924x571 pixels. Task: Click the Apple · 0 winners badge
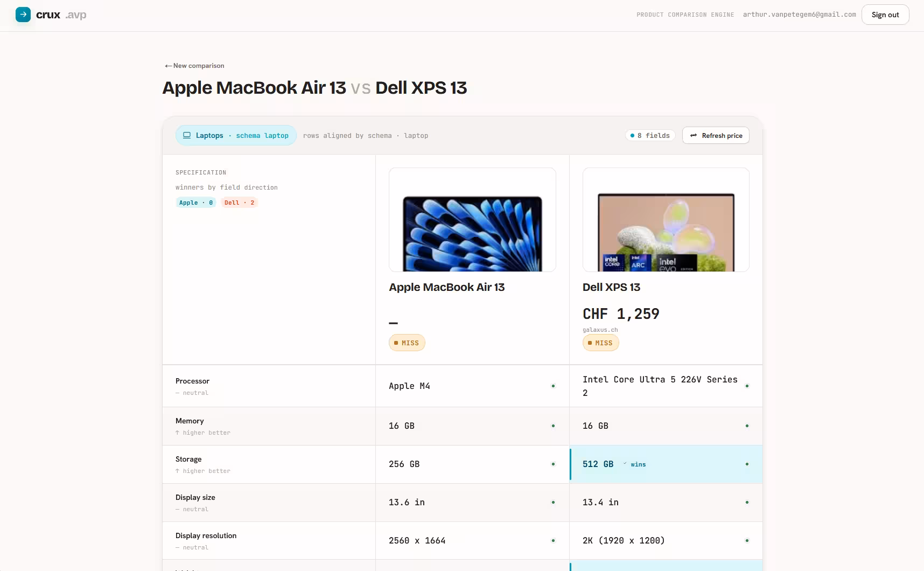pos(196,203)
